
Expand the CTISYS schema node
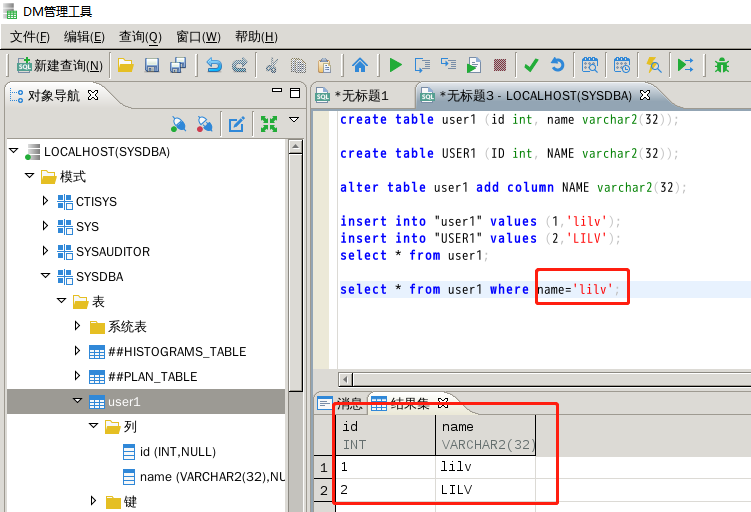coord(45,201)
